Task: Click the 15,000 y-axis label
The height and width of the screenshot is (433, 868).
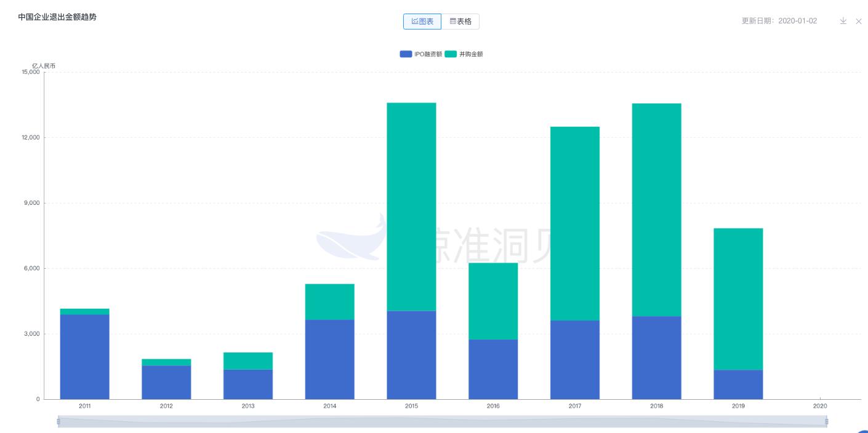Action: coord(31,72)
